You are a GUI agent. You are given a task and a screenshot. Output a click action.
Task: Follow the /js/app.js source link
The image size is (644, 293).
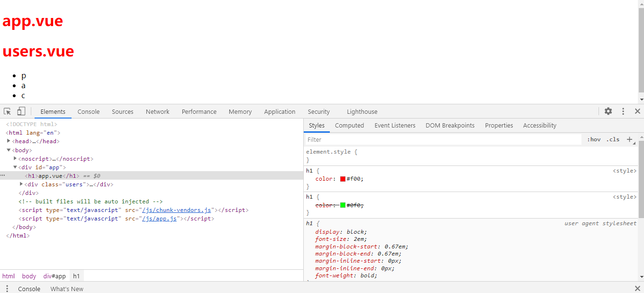pos(160,219)
